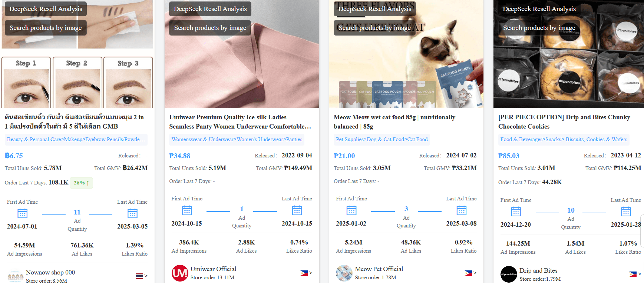
Task: Open Umiwear Ice-silk Seamless Panty product title
Action: pyautogui.click(x=240, y=121)
